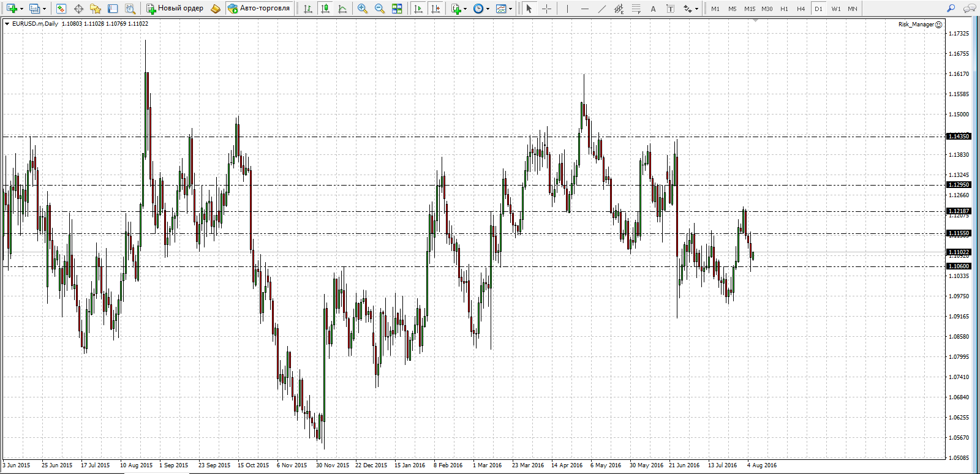Open the Indicators list icon
This screenshot has width=980, height=474.
pos(456,9)
